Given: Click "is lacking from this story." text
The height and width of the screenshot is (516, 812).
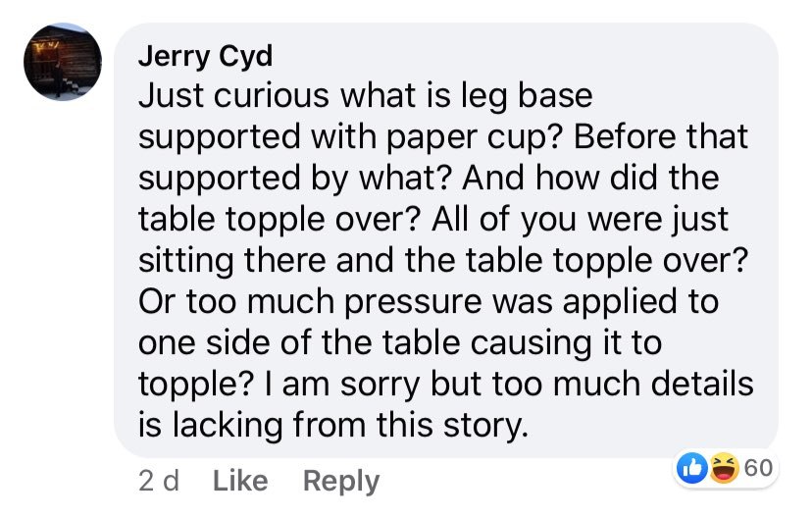Looking at the screenshot, I should click(333, 426).
